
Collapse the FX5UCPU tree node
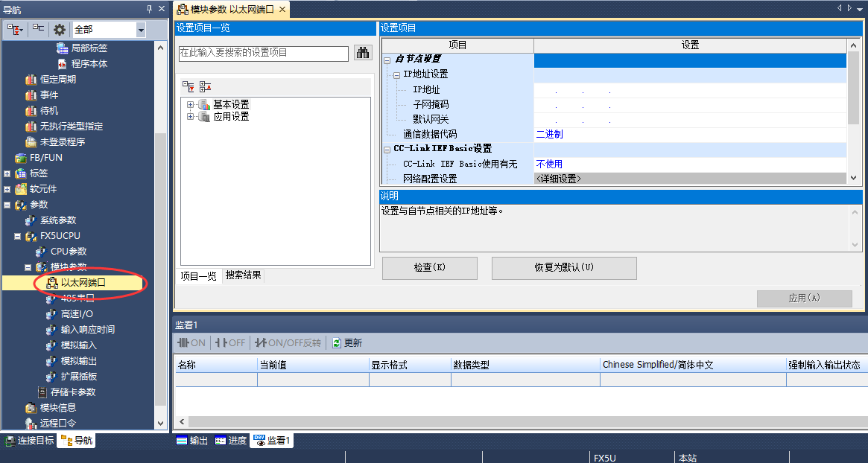[x=18, y=236]
